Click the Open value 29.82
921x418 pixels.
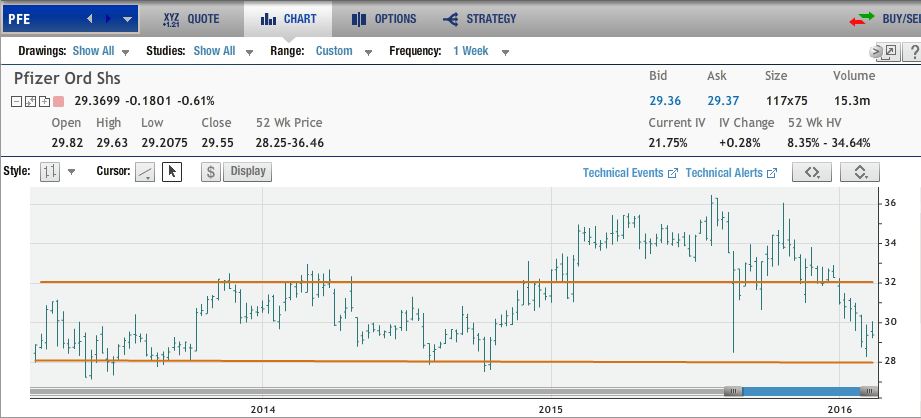pyautogui.click(x=67, y=143)
